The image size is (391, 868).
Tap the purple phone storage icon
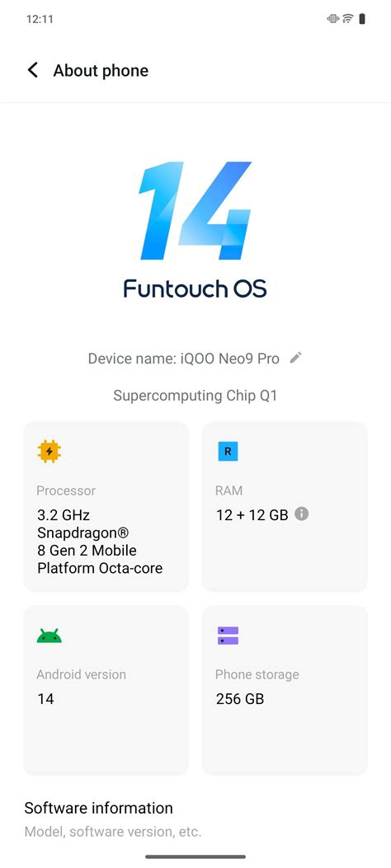(x=228, y=636)
